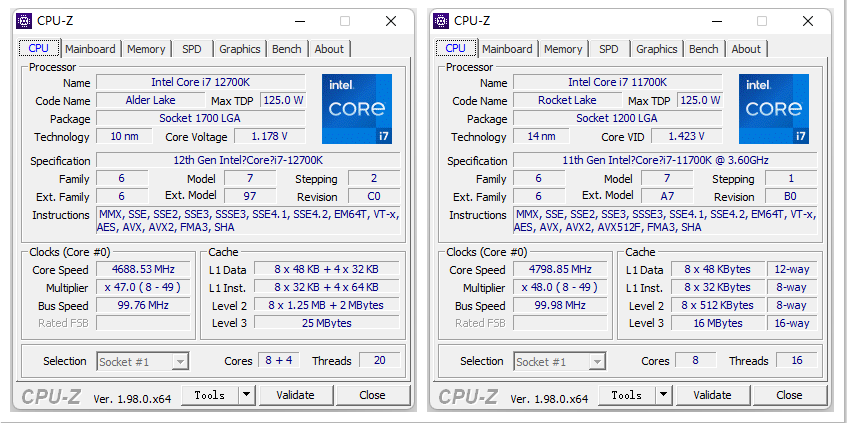Click the Revision value B0
This screenshot has height=423, width=847.
coord(791,196)
